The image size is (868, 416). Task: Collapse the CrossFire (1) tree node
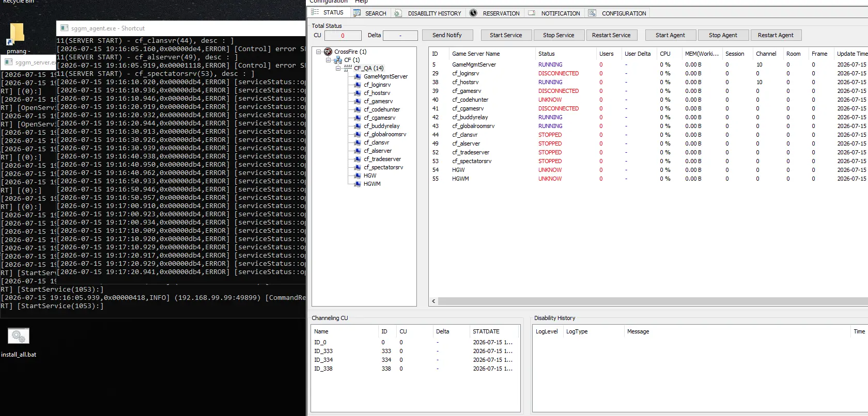[x=319, y=52]
